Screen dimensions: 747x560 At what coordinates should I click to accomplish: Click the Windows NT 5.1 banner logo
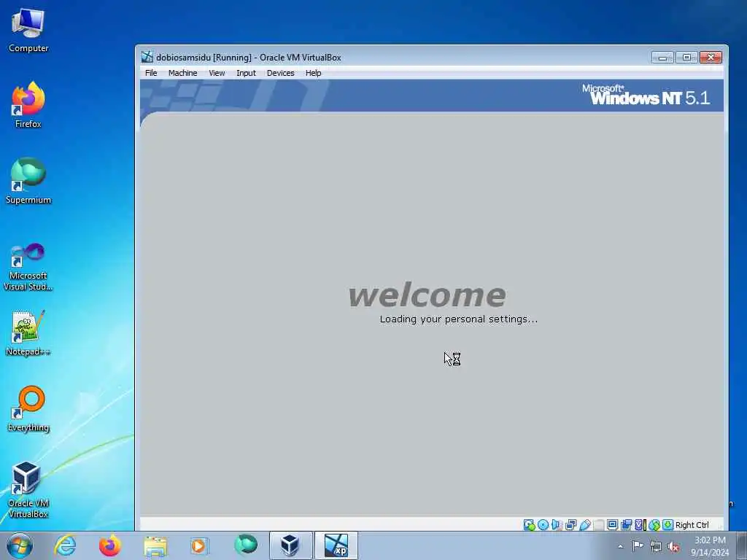(x=646, y=95)
